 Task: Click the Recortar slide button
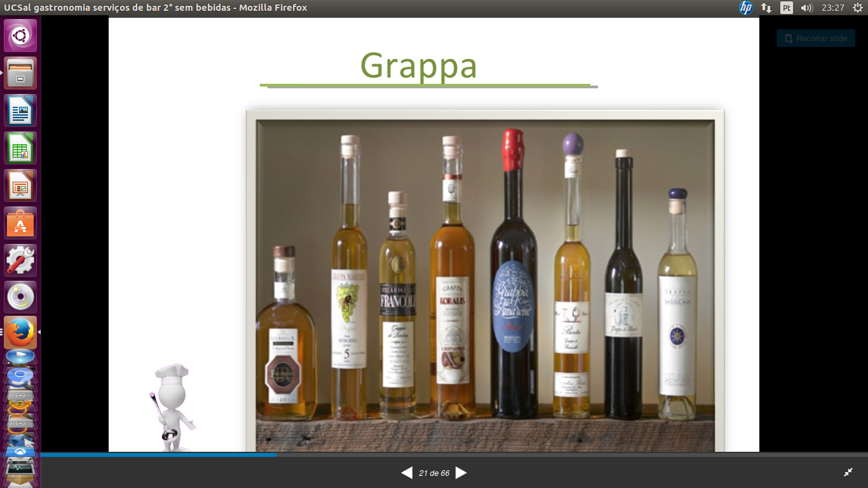click(x=815, y=38)
